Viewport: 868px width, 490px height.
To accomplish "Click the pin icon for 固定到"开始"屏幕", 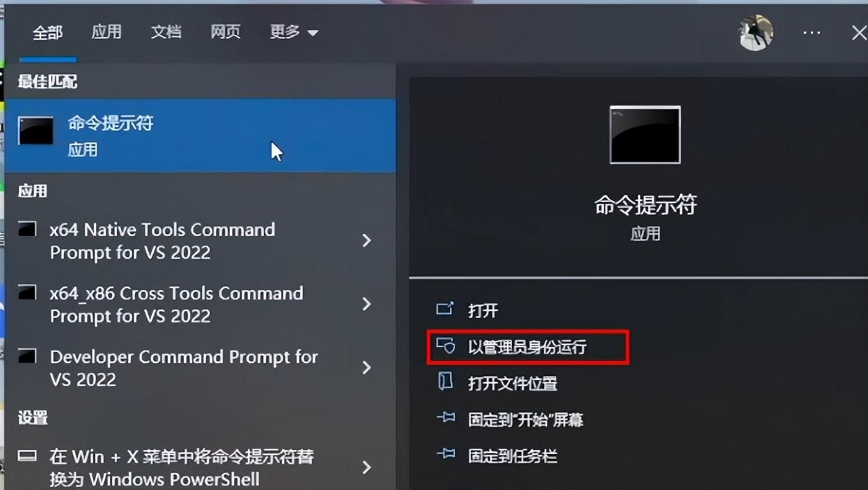I will 445,419.
